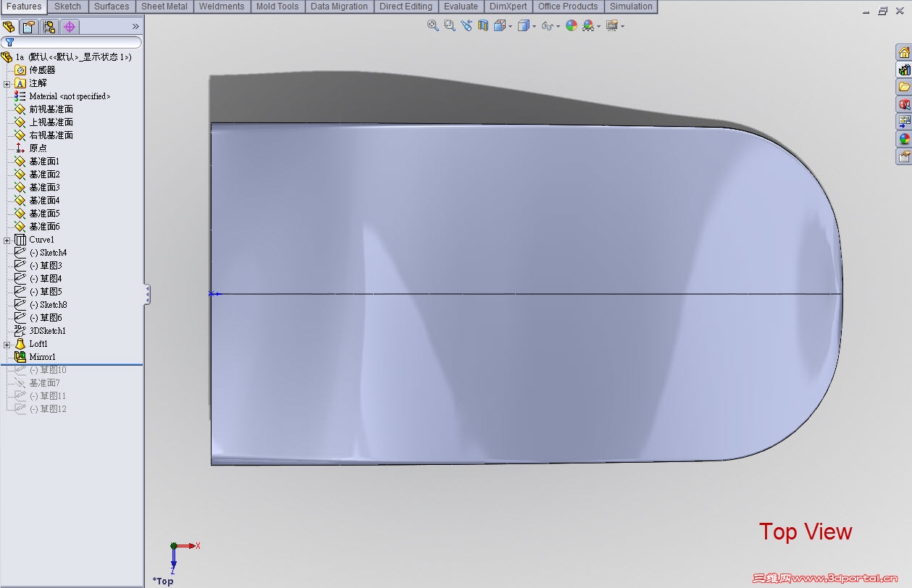Open the PropertyManager tab icon
Screen dimensions: 912x588
[x=28, y=27]
